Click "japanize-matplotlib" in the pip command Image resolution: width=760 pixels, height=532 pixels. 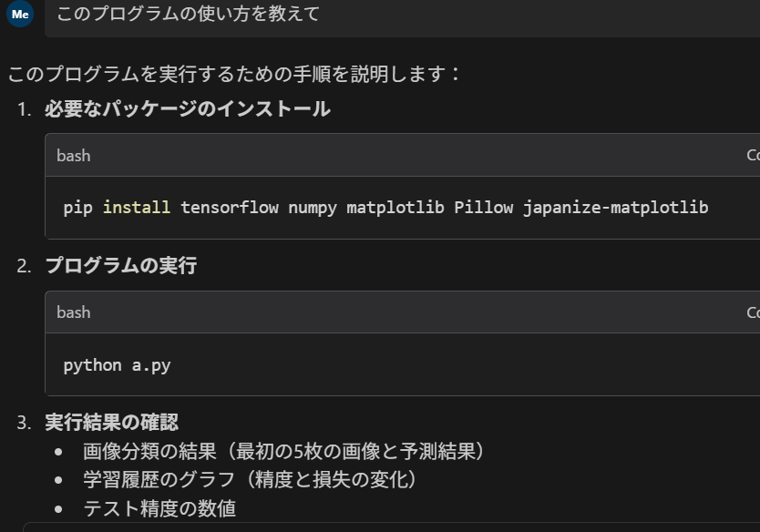[615, 208]
